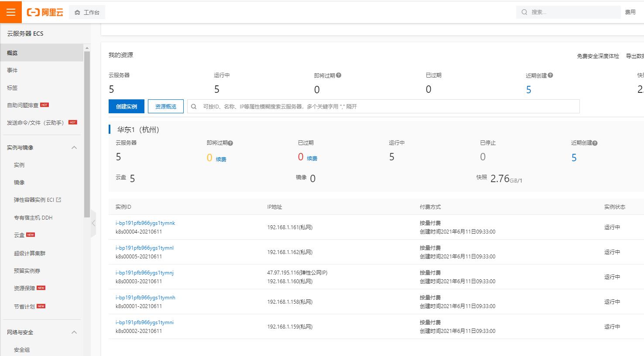Screen dimensions: 644x356
Task: Open 专有宿主机 DDH
Action: (x=33, y=217)
